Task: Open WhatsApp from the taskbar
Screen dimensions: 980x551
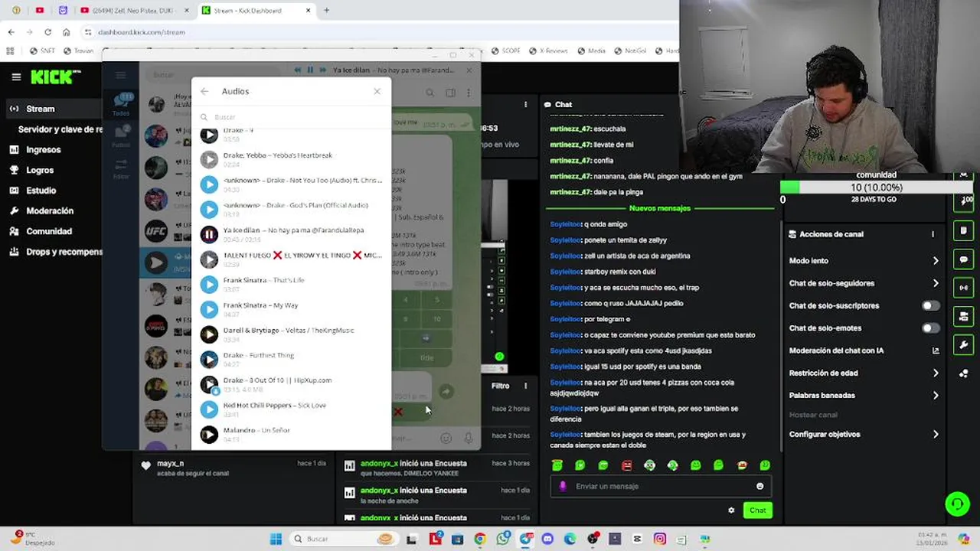Action: [502, 539]
